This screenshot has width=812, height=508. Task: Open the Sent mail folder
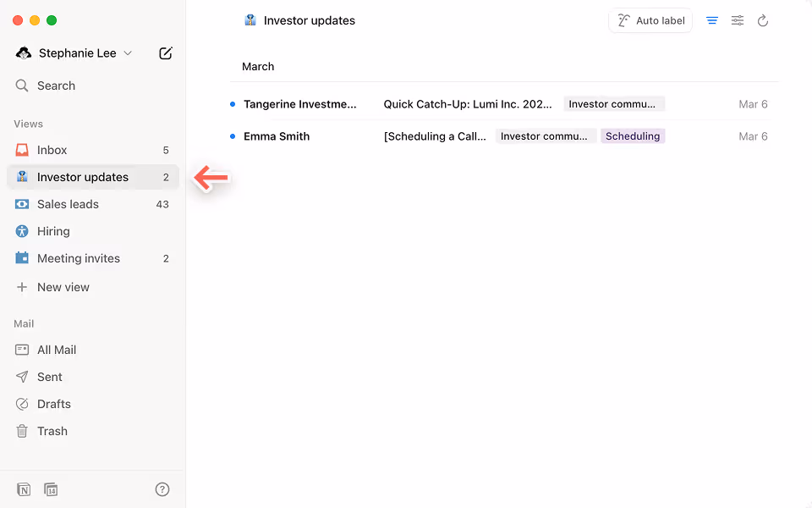(51, 377)
